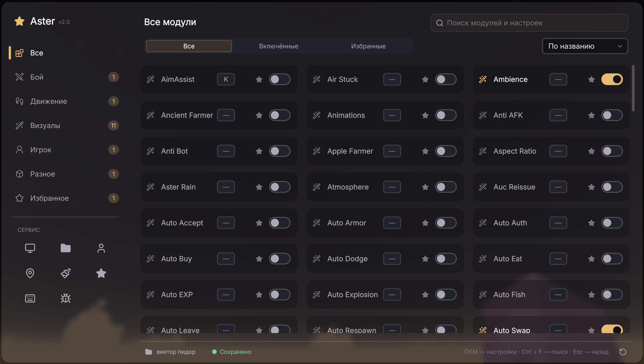Select the Разное category

coord(66,174)
